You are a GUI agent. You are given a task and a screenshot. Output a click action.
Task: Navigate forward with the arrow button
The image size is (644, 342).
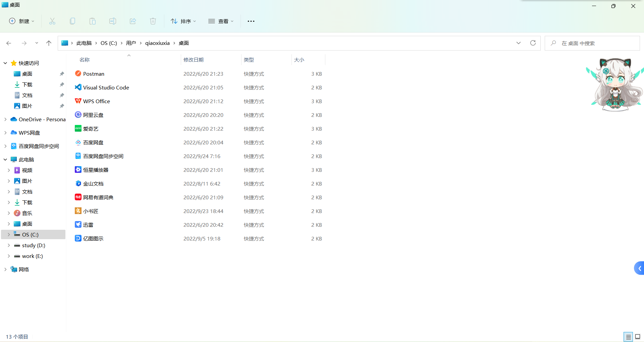(24, 43)
